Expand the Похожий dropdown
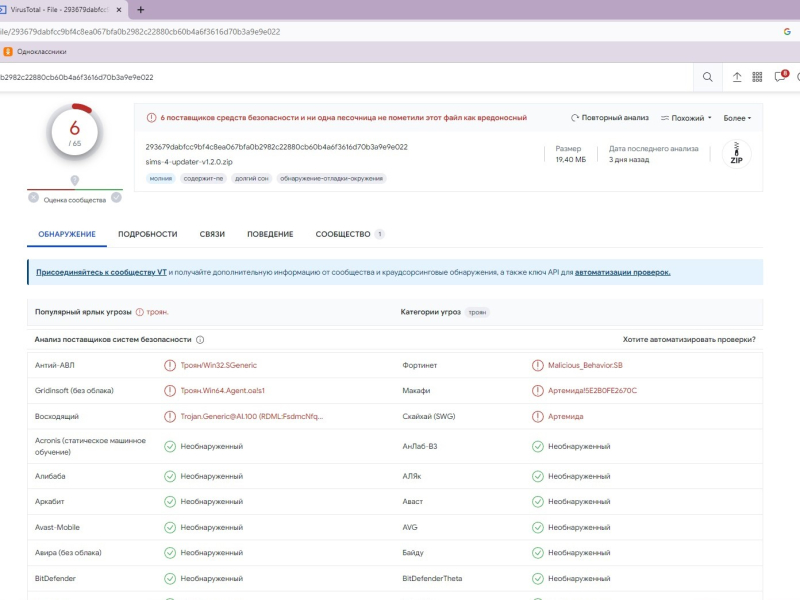 (x=686, y=118)
